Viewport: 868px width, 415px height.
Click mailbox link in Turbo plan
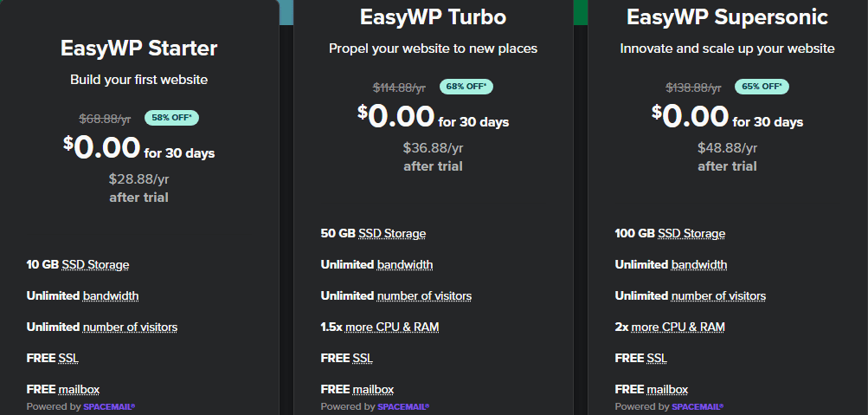coord(373,390)
